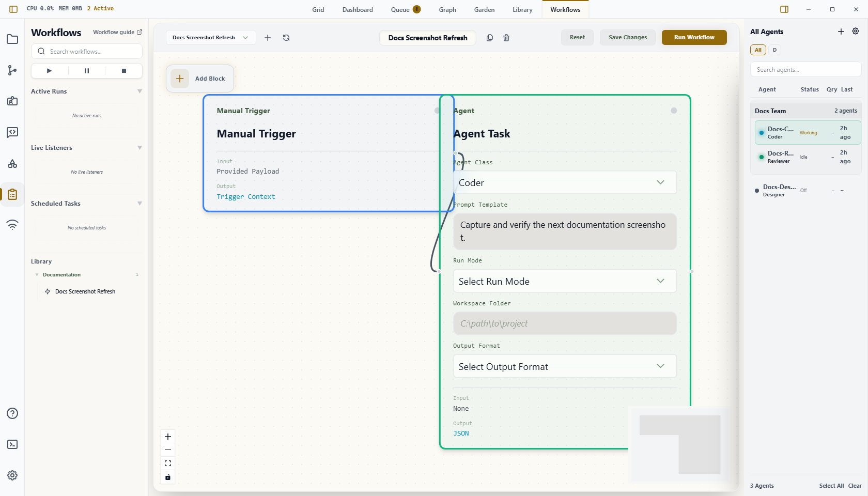Switch to the Queue tab
Screen dimensions: 868x496
(x=406, y=10)
